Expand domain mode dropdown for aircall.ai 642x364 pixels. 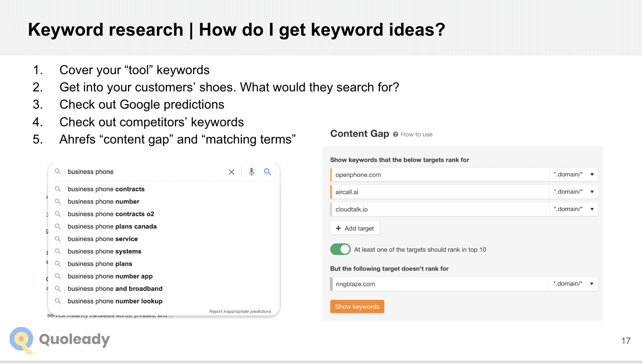click(x=573, y=192)
